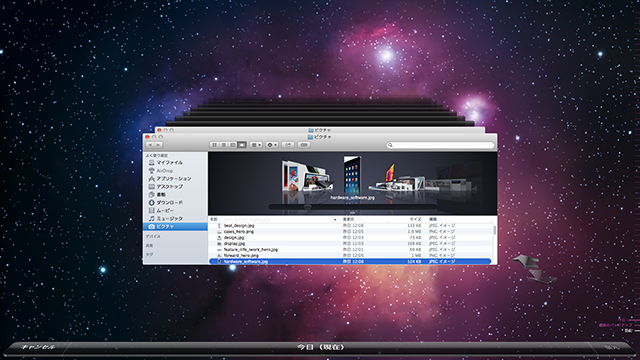
Task: Click the Finder search field
Action: 440,145
